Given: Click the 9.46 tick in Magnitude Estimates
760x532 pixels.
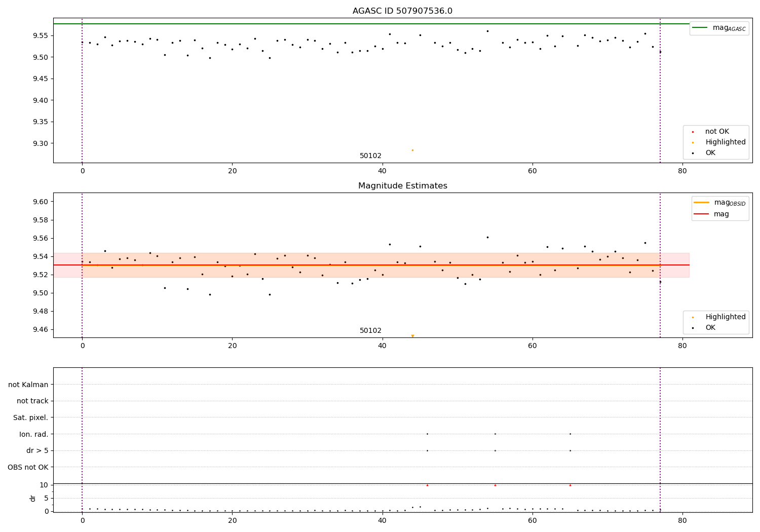Looking at the screenshot, I should [40, 329].
